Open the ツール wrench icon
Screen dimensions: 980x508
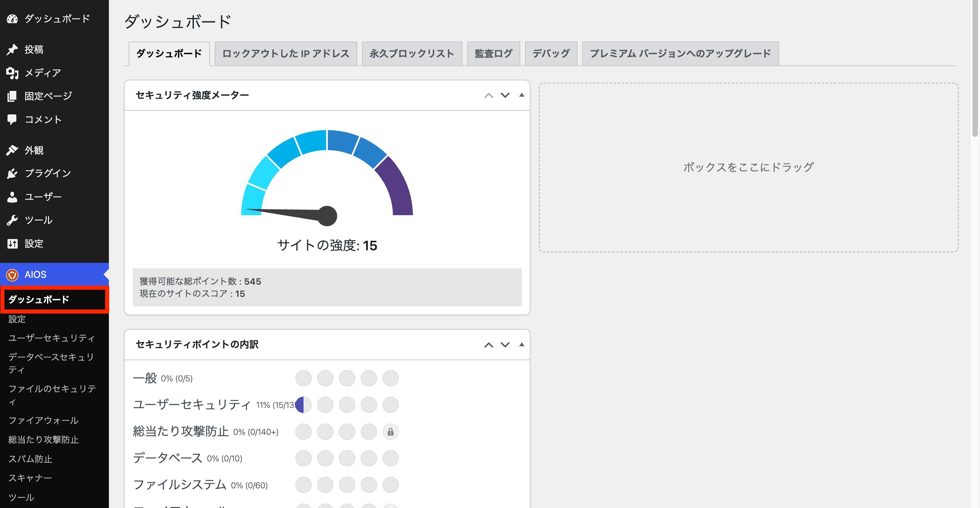click(x=12, y=220)
